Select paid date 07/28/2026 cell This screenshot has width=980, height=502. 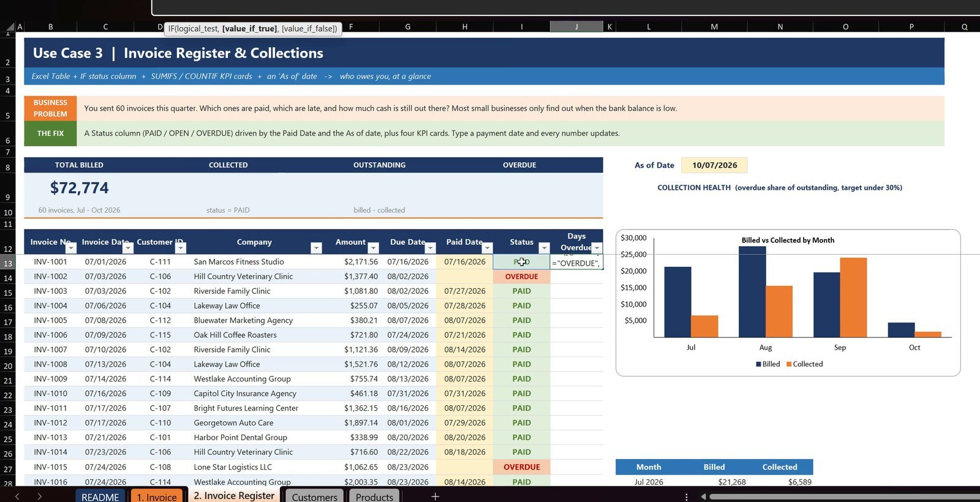coord(465,306)
